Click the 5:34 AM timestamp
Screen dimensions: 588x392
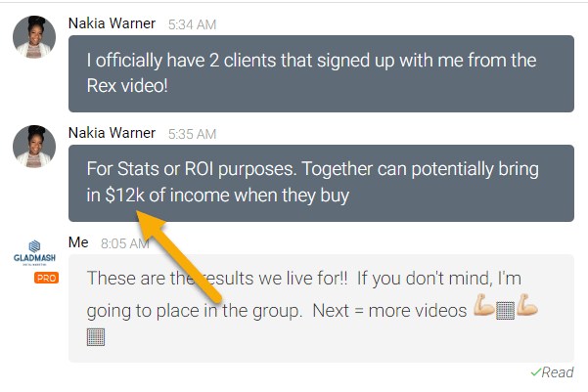pyautogui.click(x=192, y=24)
